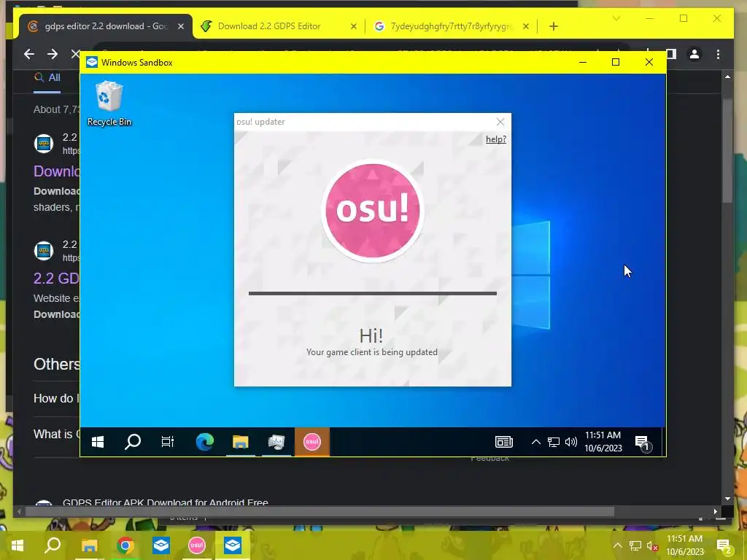Open File Explorer in Sandbox taskbar
The width and height of the screenshot is (747, 560).
coord(241,442)
